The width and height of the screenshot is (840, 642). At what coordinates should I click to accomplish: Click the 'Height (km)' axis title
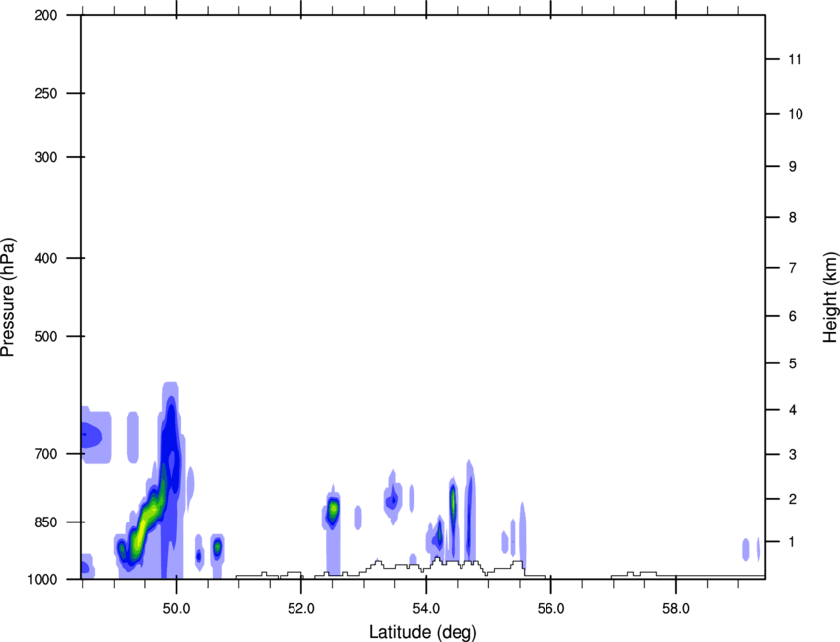(830, 296)
